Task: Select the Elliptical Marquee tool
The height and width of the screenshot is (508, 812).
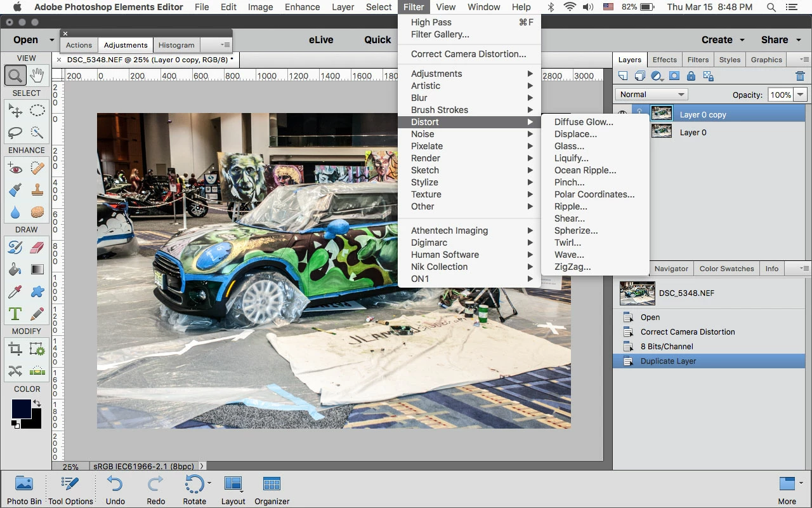Action: [37, 111]
